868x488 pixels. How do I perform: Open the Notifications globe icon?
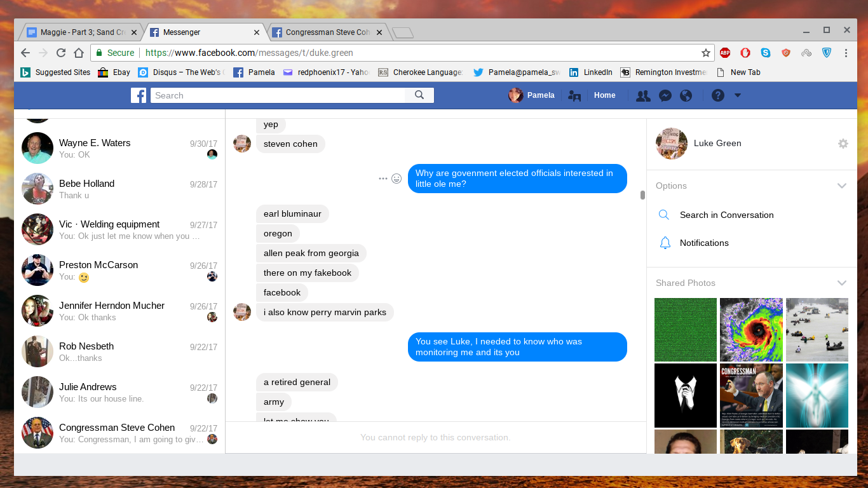tap(686, 95)
